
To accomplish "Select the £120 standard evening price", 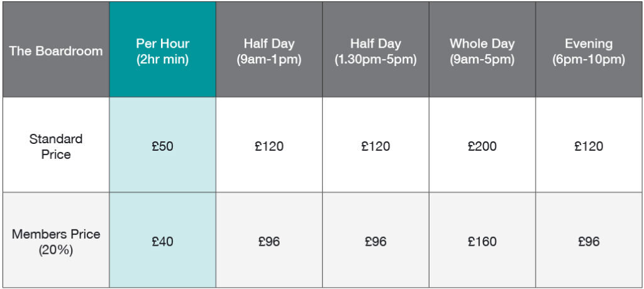I will [589, 146].
